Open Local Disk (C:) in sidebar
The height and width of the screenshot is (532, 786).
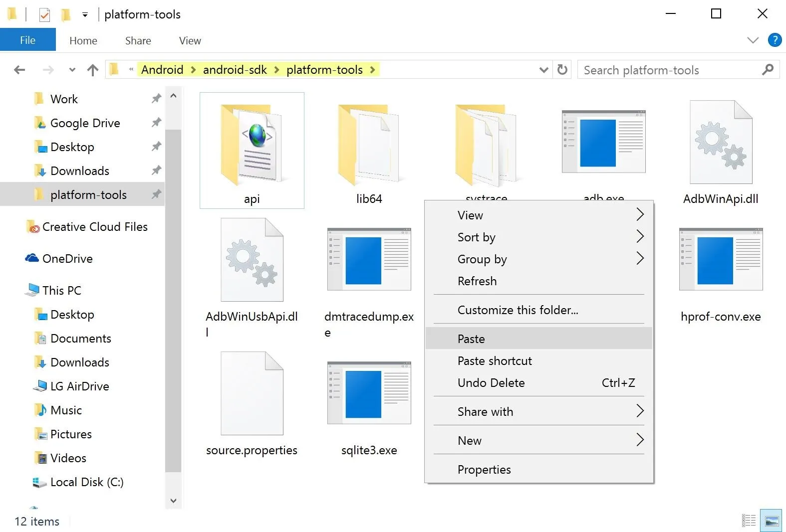coord(78,482)
